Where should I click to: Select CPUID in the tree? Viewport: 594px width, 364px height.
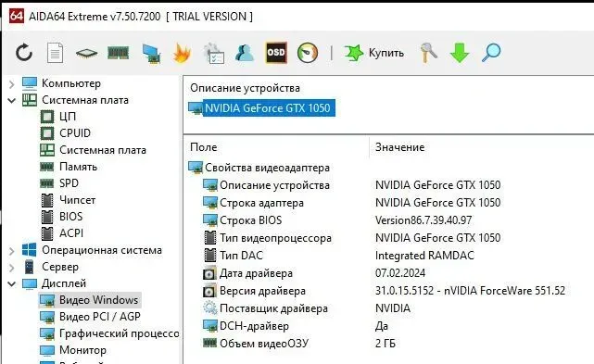(75, 133)
